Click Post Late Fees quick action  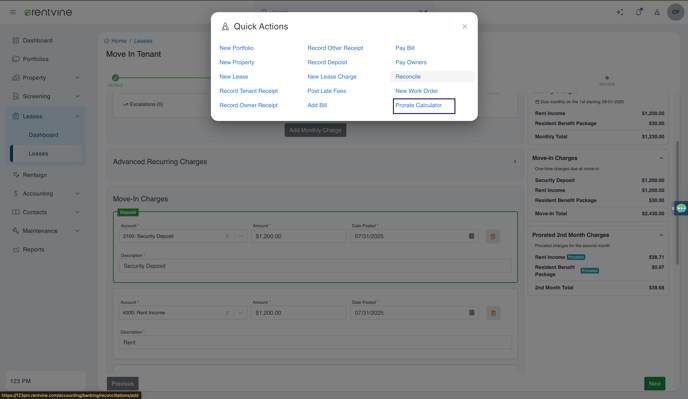[327, 91]
